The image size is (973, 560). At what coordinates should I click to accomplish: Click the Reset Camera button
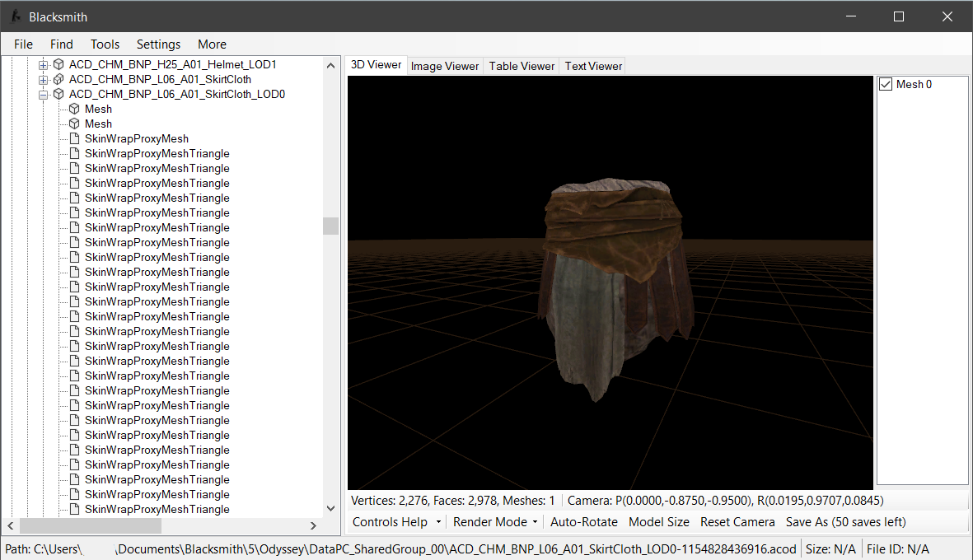(x=737, y=521)
